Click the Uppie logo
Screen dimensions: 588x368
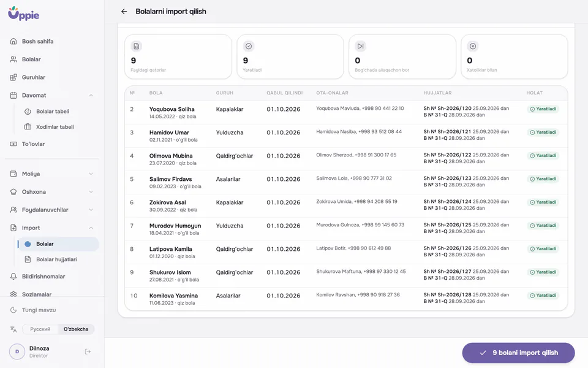pyautogui.click(x=24, y=13)
